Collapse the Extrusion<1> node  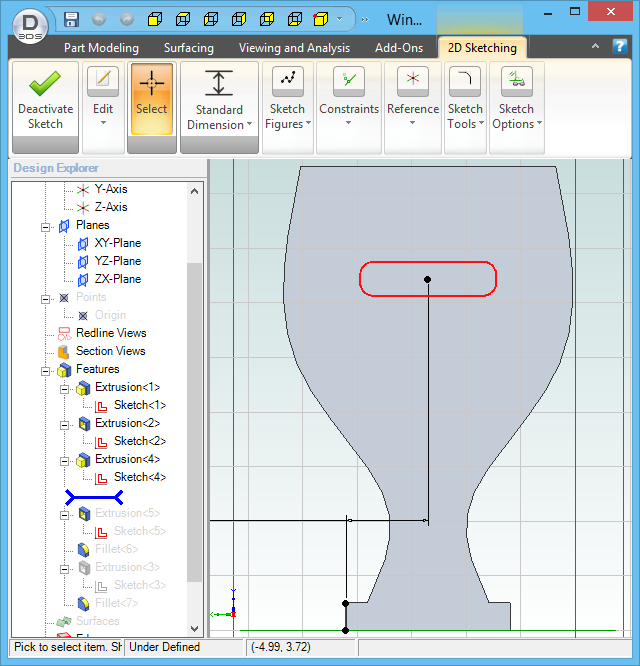pos(64,389)
